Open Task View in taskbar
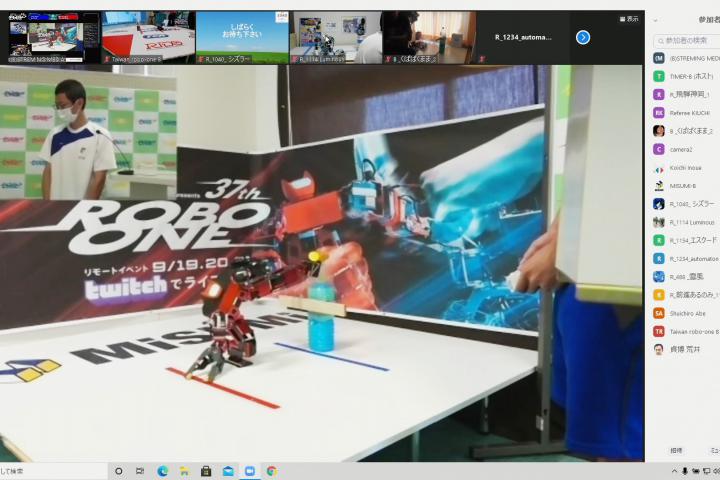This screenshot has height=480, width=720. click(140, 471)
